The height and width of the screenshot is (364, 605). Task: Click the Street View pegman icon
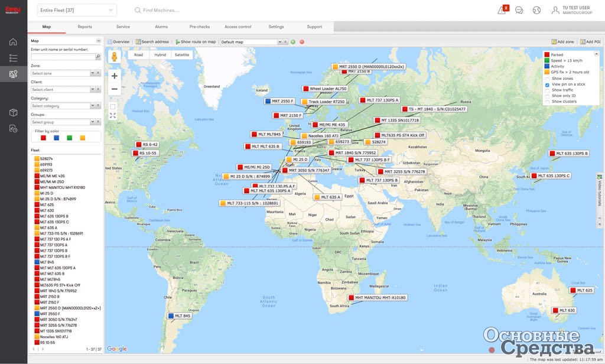pos(114,57)
